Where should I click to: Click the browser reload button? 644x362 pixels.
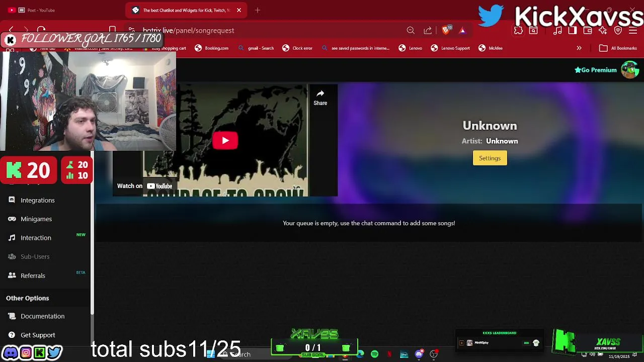(x=41, y=30)
